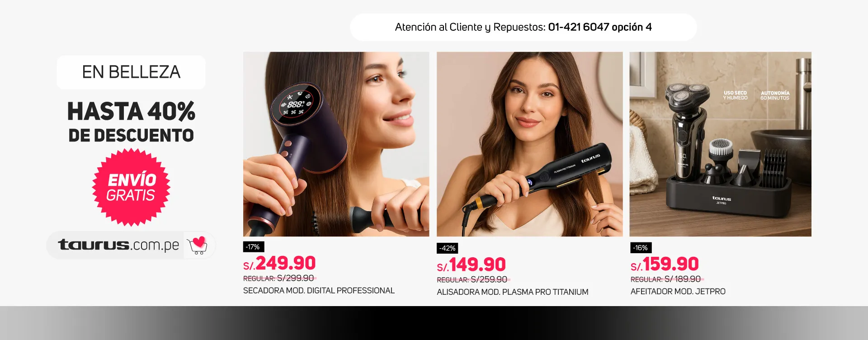The image size is (868, 340).
Task: Select the Jetpro shaver product image
Action: click(x=720, y=144)
